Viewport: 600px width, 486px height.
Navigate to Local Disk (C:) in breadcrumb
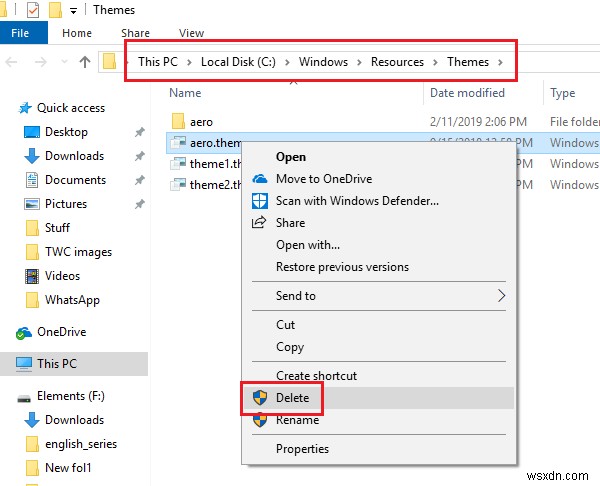point(238,62)
